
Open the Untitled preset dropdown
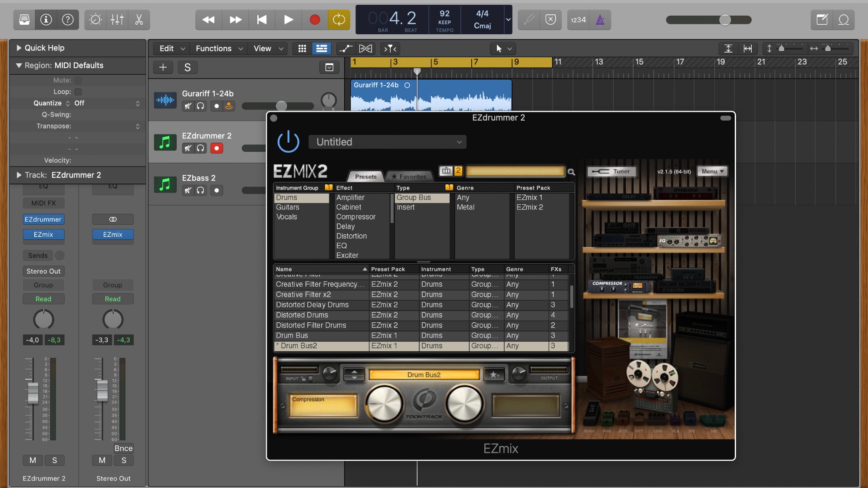point(387,142)
